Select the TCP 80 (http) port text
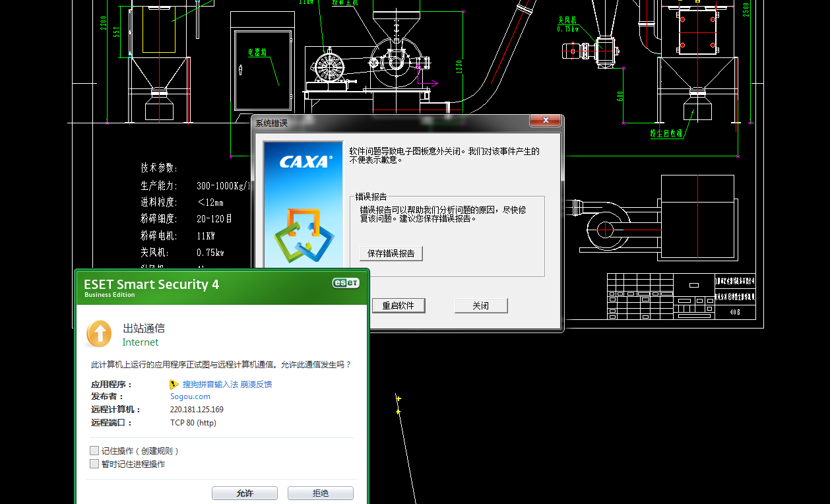Viewport: 830px width, 504px height. point(193,423)
